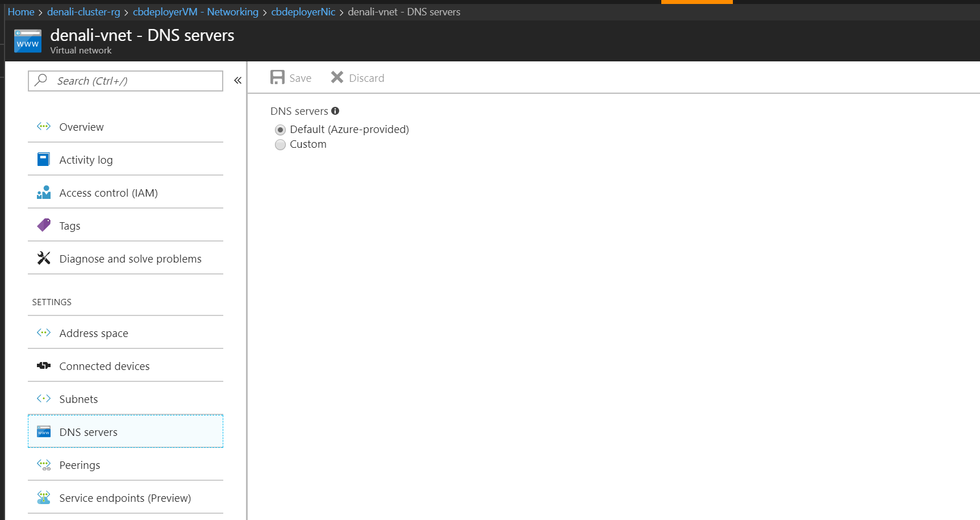Open denali-cluster-rg breadcrumb link

tap(84, 12)
